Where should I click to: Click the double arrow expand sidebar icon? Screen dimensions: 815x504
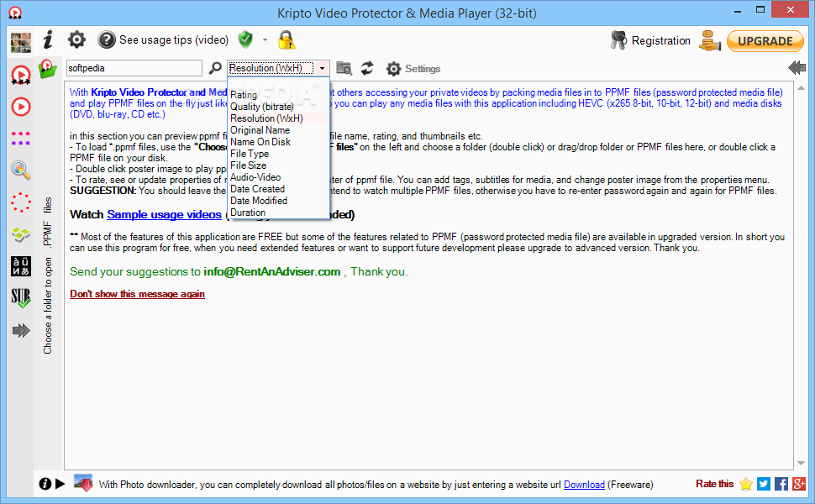point(21,330)
